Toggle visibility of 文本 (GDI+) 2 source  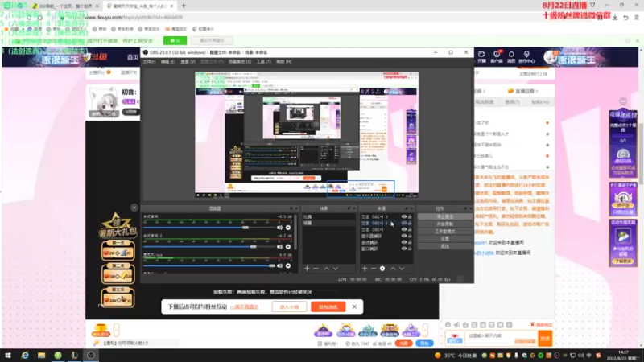click(x=404, y=224)
